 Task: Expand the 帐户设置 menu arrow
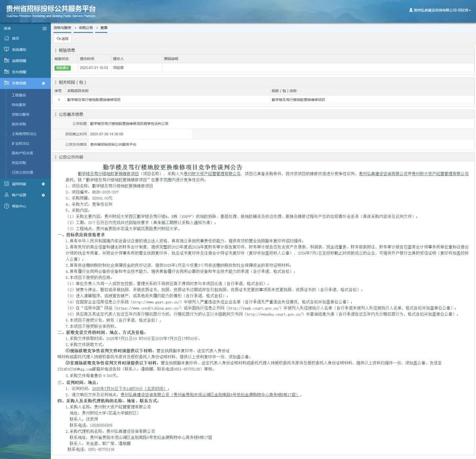43,195
